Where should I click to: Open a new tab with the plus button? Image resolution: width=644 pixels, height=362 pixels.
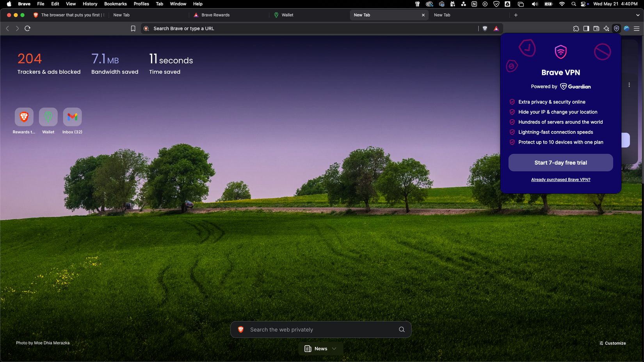516,15
